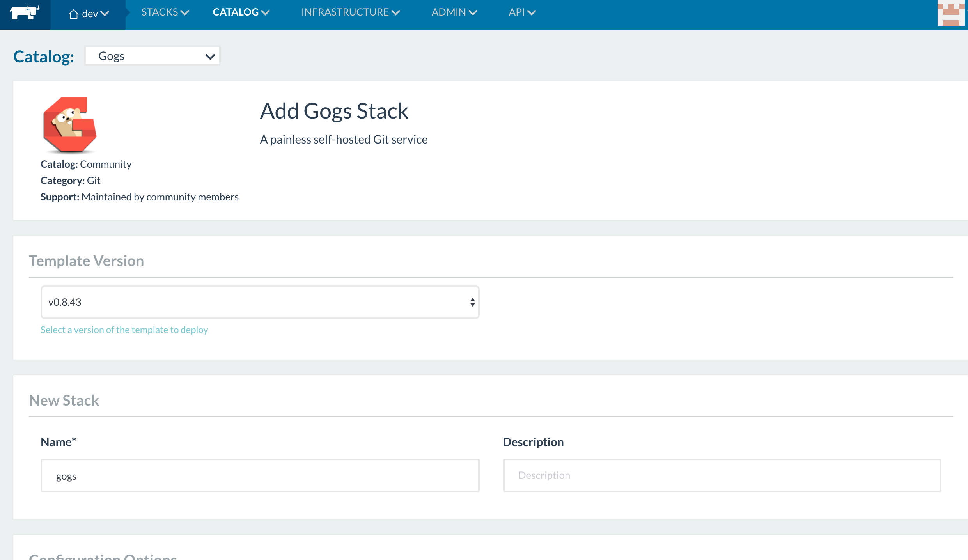968x560 pixels.
Task: Open the Catalog Gogs selector dropdown
Action: (152, 56)
